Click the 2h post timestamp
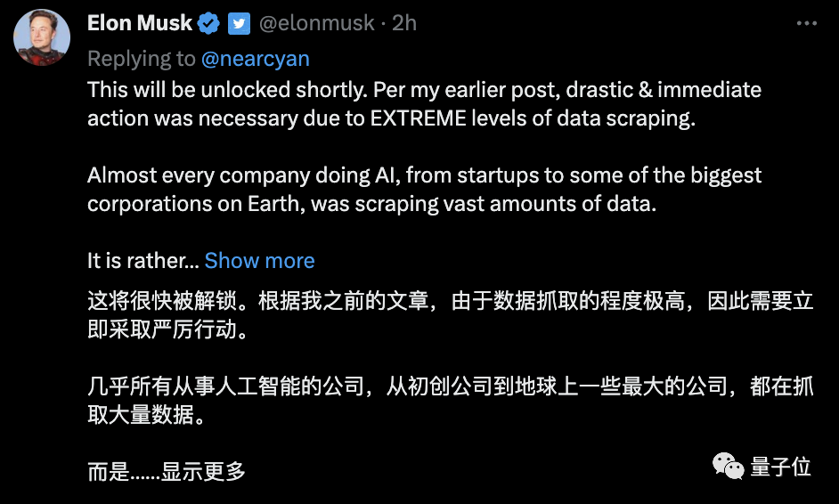 [x=404, y=24]
